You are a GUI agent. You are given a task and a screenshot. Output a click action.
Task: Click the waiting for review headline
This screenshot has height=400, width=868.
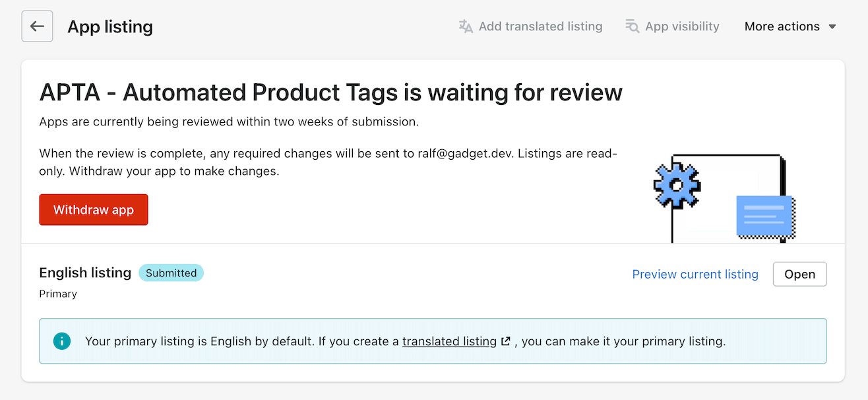pyautogui.click(x=330, y=92)
